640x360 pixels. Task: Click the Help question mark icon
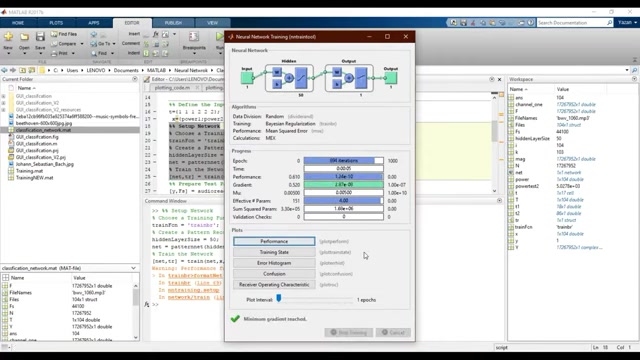pos(531,23)
